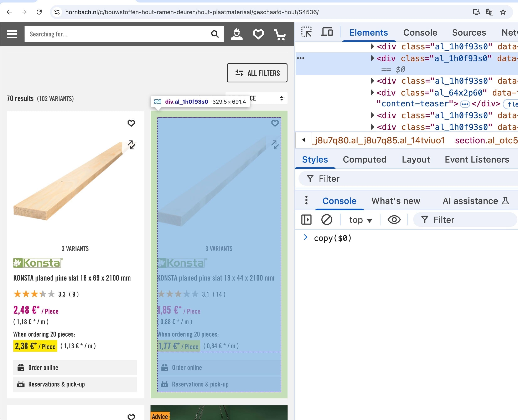Click Order online on the 18 x 69 card
This screenshot has height=420, width=518.
[75, 367]
